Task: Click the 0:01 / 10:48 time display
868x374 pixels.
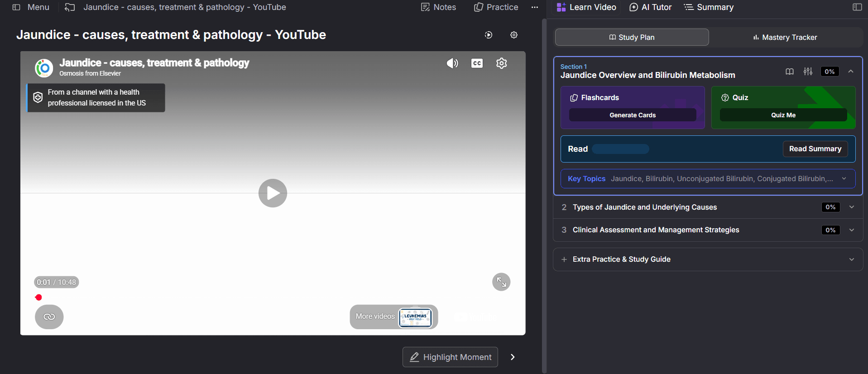Action: tap(57, 282)
